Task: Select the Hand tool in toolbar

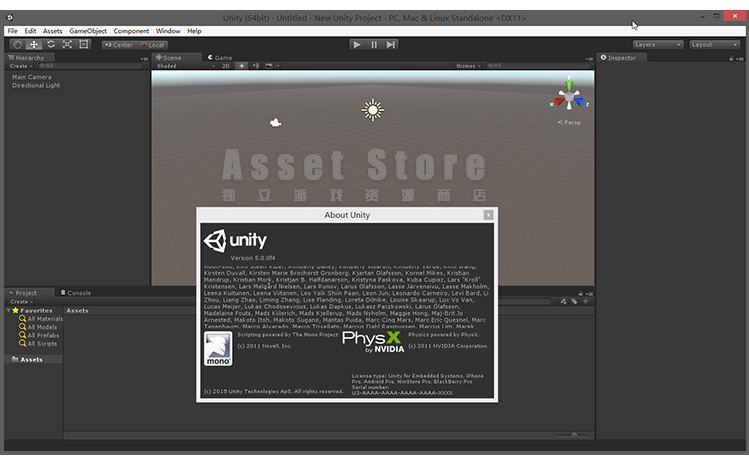Action: tap(18, 45)
